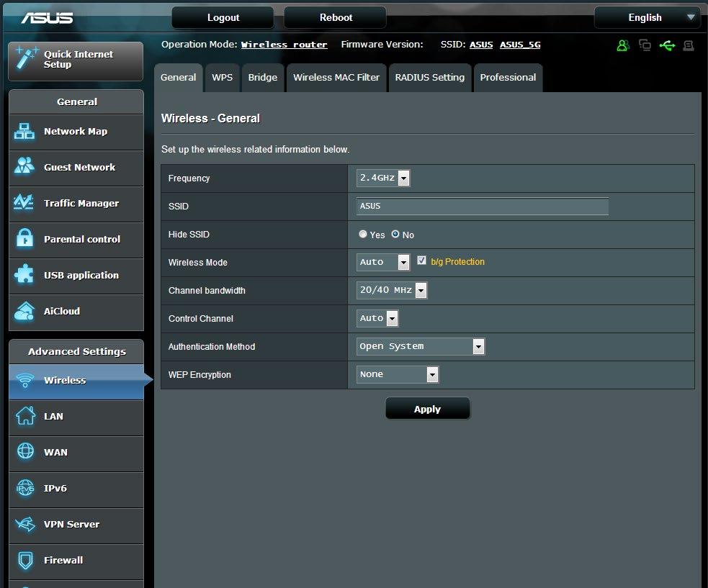Click into the SSID text field
Image resolution: width=708 pixels, height=588 pixels.
483,207
